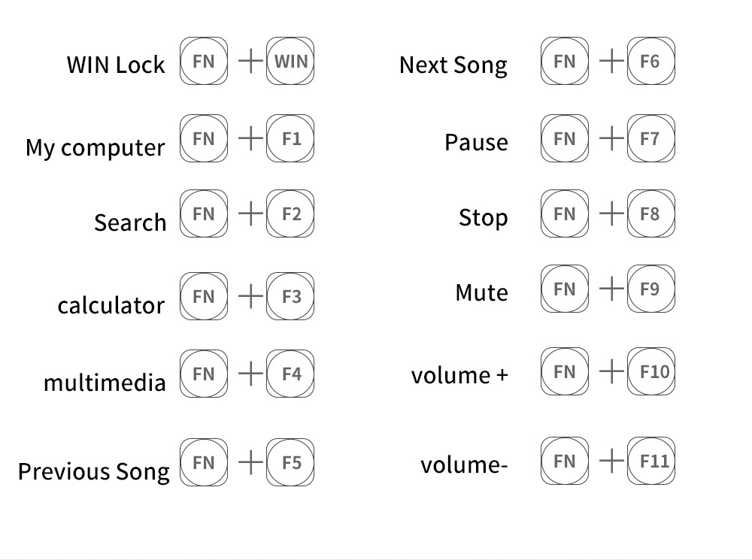
Task: Click the "volume +" label
Action: 459,374
